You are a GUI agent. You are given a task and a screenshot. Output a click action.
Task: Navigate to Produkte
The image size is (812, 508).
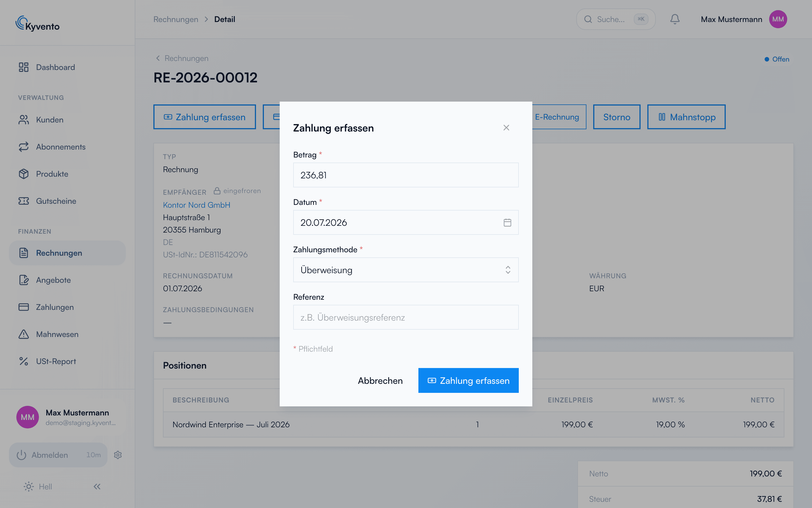(x=67, y=174)
